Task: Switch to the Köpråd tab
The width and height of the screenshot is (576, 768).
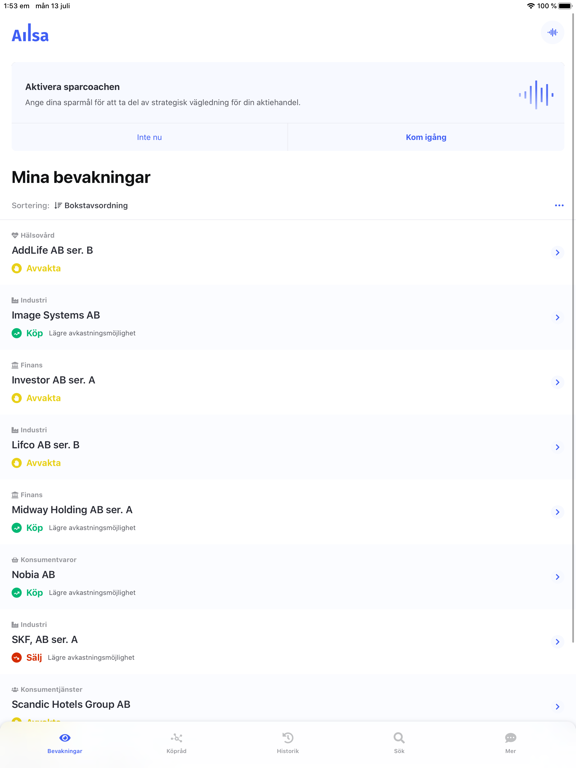Action: point(176,743)
